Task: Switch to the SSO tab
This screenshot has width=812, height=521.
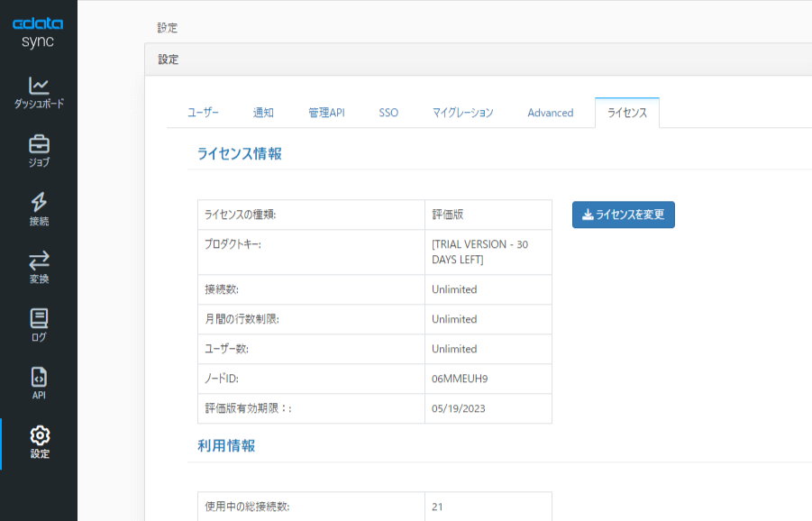Action: (x=388, y=113)
